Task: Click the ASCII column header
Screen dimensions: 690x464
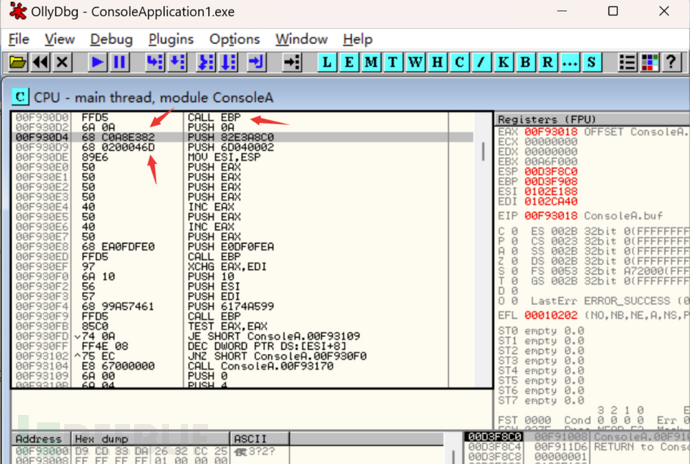Action: [x=260, y=439]
